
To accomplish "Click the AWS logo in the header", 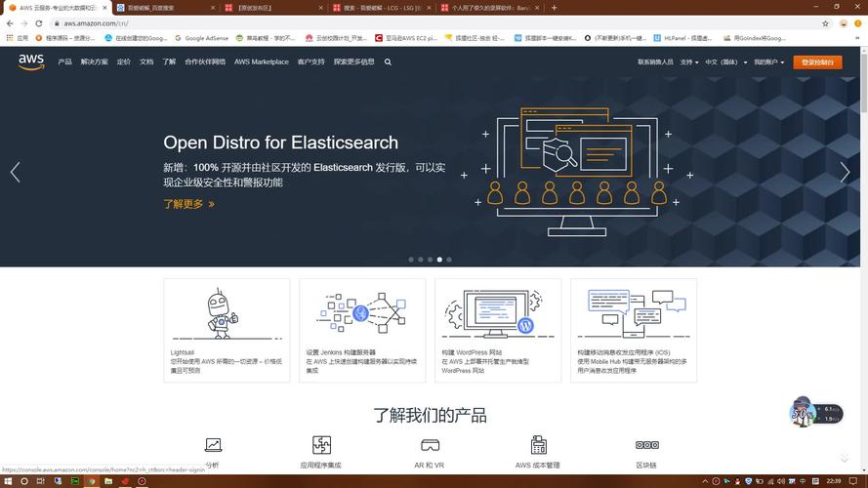I will 30,61.
